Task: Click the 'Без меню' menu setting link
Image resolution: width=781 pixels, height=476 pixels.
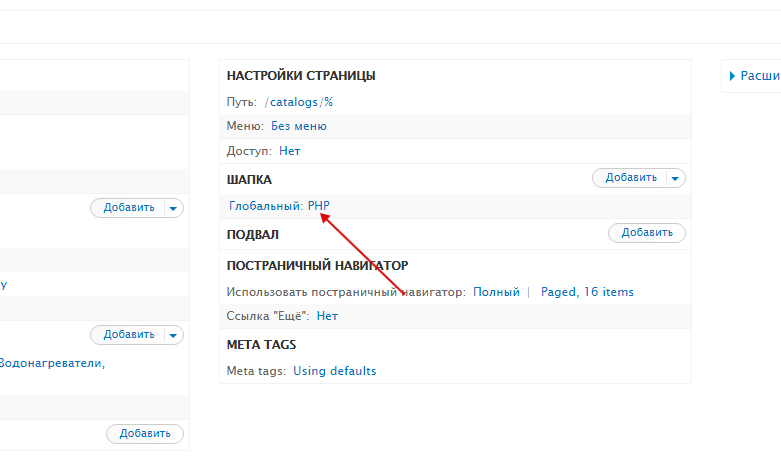Action: [298, 126]
